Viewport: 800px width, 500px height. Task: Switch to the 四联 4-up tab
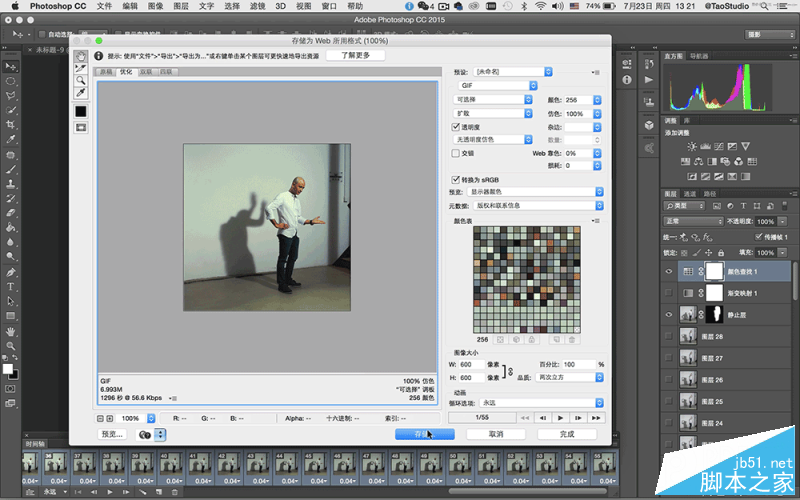tap(166, 72)
